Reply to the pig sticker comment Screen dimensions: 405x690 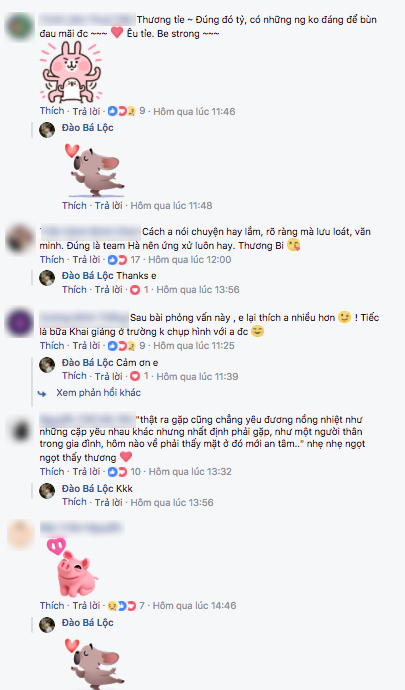point(86,606)
